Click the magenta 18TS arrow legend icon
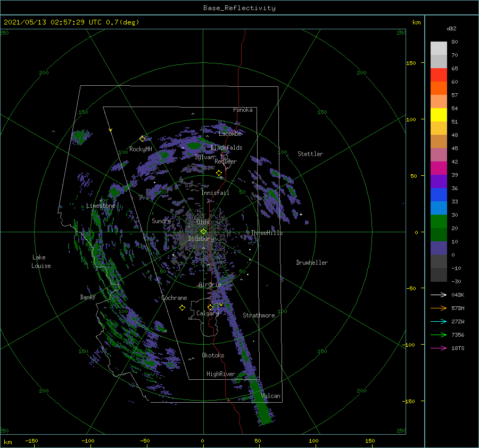The image size is (479, 448). tap(439, 348)
